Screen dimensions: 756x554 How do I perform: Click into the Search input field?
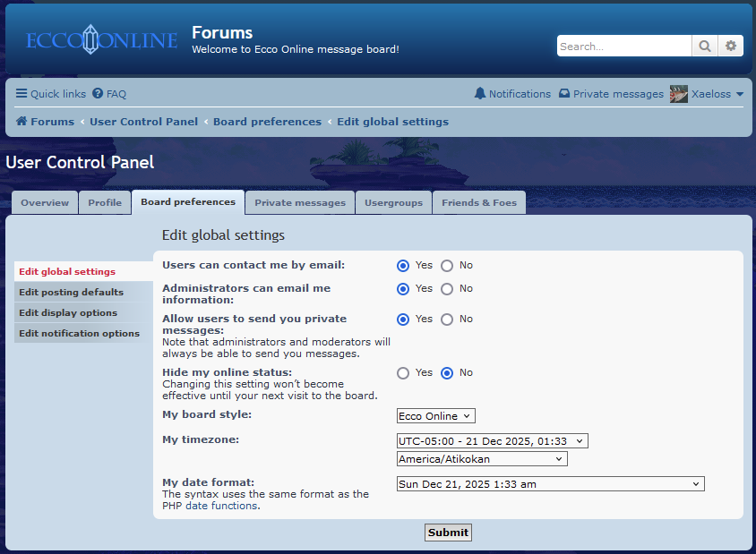623,46
